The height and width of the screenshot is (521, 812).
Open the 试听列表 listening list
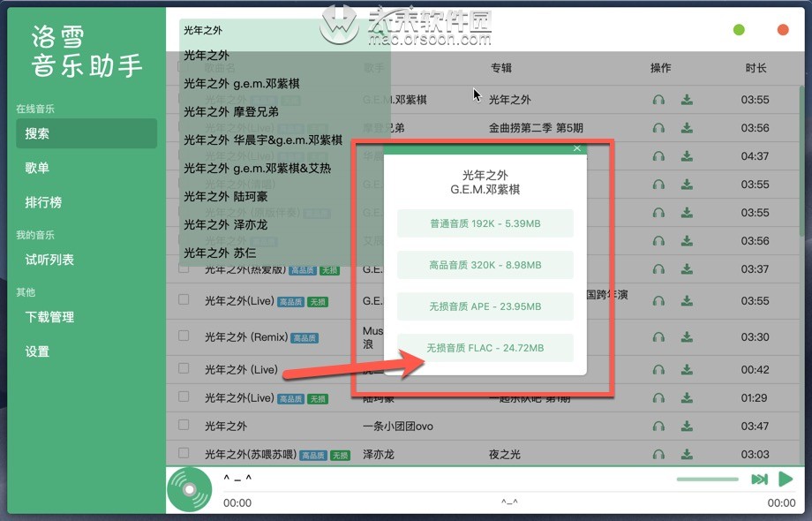(x=86, y=260)
